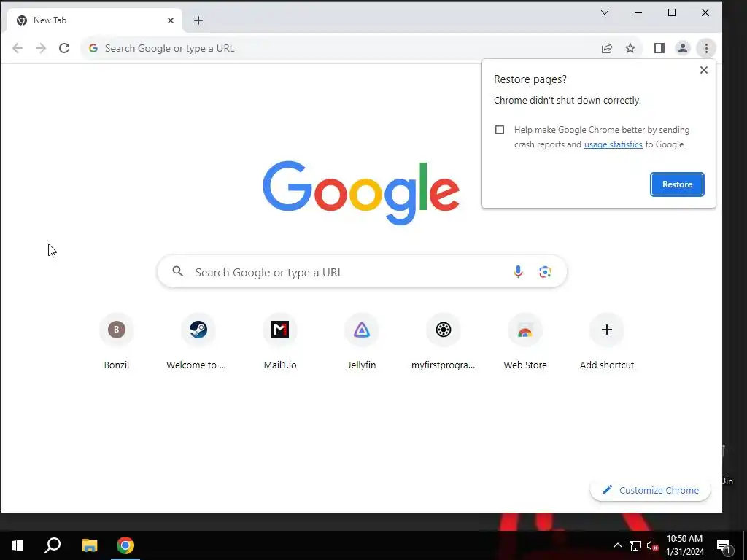
Task: Bookmark this tab with the star icon
Action: [630, 48]
